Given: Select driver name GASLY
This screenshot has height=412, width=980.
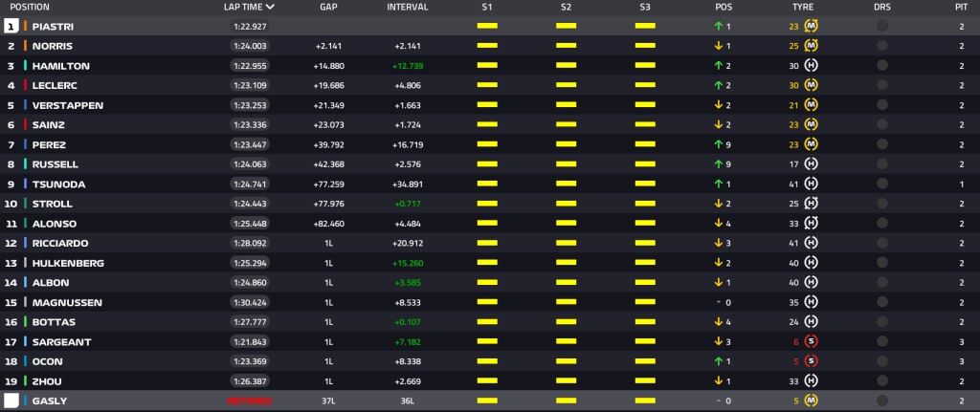Looking at the screenshot, I should click(50, 401).
